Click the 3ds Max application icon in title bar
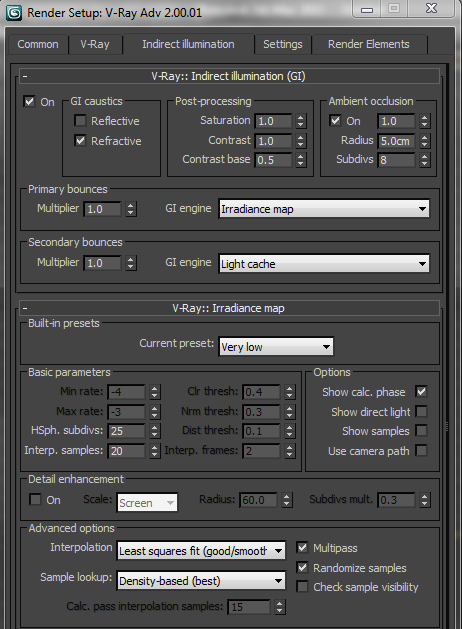Screen dimensions: 462x629 14,12
